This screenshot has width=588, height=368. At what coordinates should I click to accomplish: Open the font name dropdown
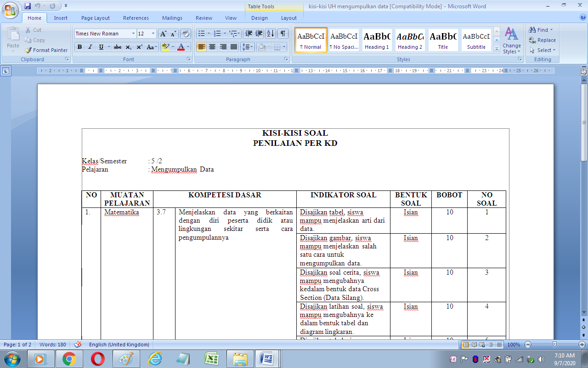pyautogui.click(x=134, y=34)
